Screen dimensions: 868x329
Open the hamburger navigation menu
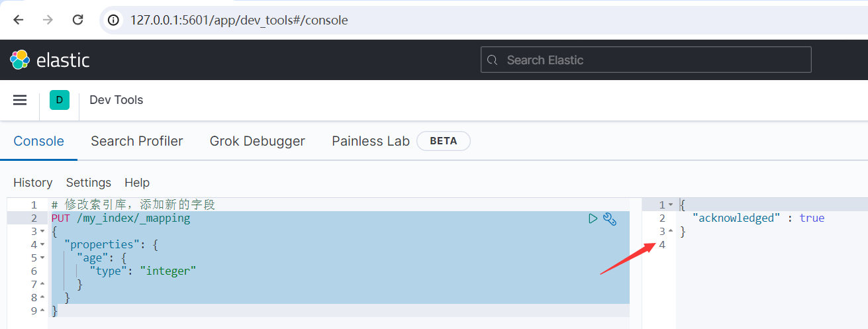(20, 100)
